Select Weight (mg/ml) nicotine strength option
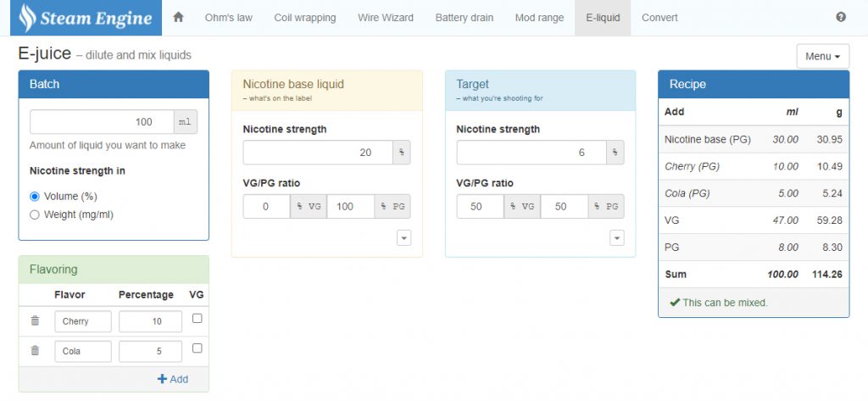The width and height of the screenshot is (868, 401). pos(35,215)
